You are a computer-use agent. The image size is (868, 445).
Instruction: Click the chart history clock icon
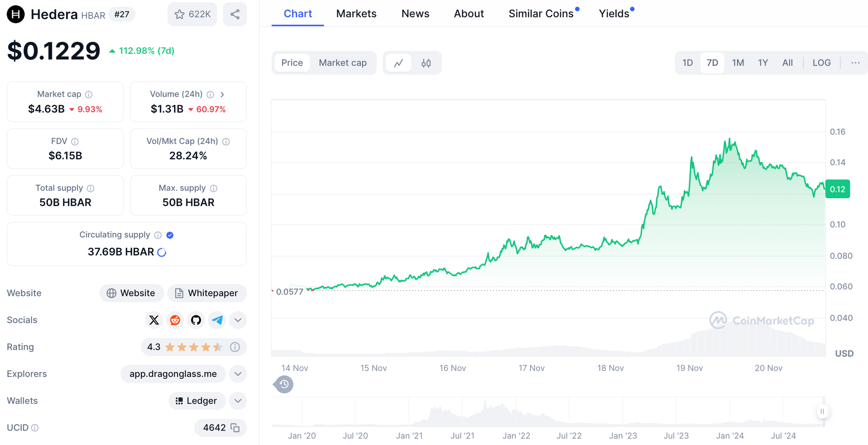pyautogui.click(x=284, y=384)
